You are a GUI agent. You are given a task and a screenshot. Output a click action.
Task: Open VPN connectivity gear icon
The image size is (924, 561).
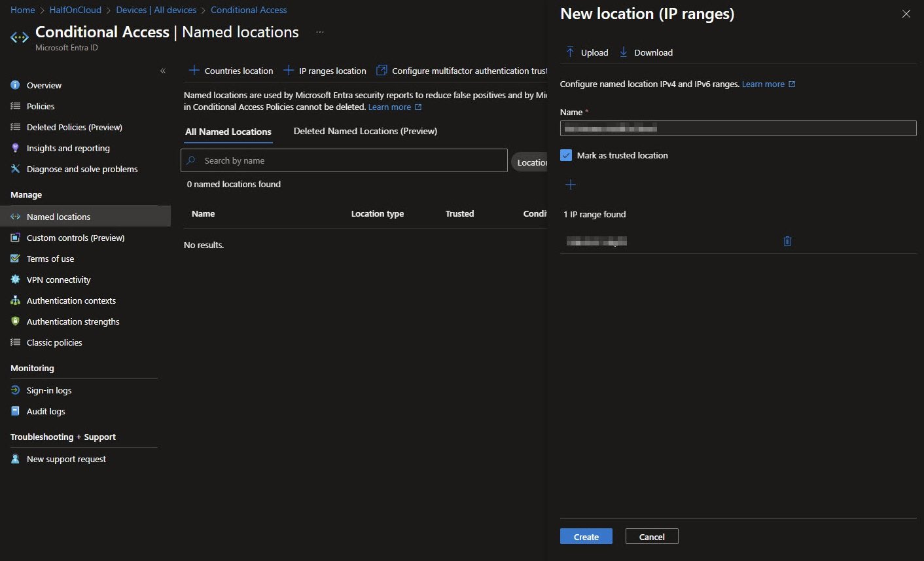[16, 280]
